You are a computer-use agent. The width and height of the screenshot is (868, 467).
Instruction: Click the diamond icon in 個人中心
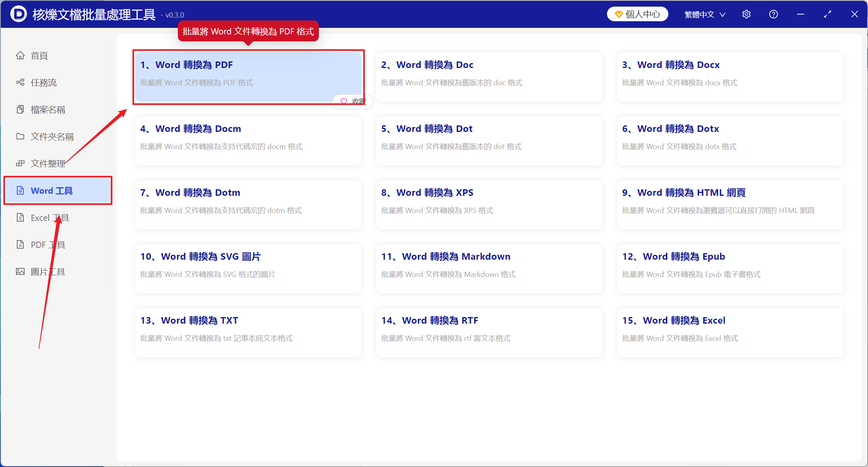619,14
